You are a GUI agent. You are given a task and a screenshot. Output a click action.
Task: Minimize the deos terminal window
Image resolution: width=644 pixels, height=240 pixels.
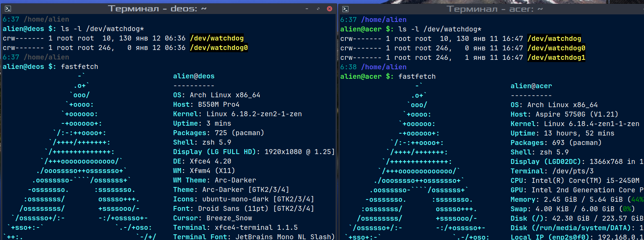307,8
